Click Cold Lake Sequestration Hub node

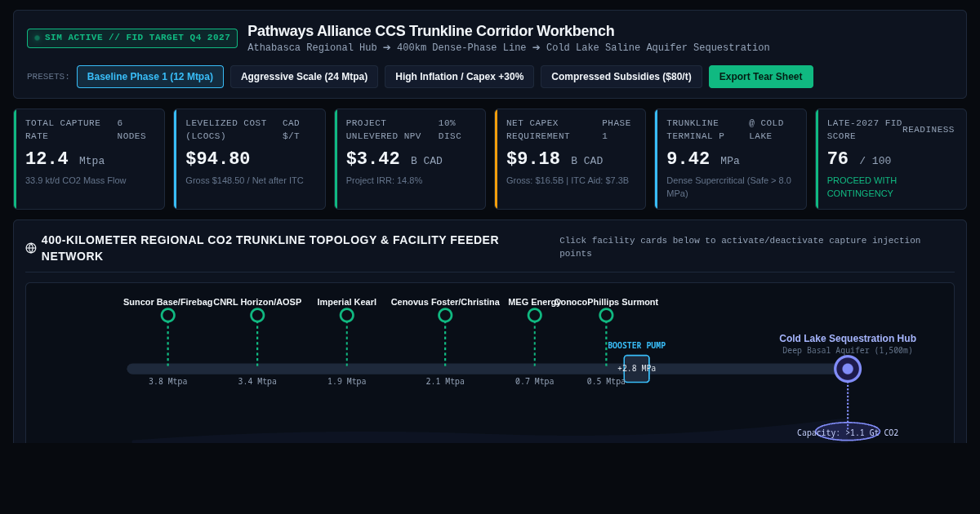pos(848,369)
